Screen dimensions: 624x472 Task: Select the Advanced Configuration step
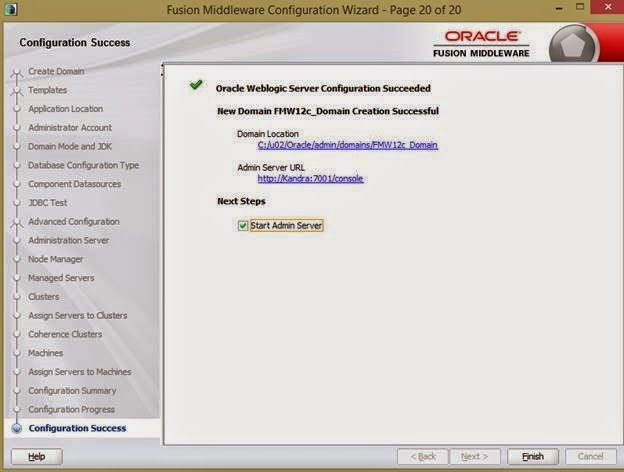[x=74, y=221]
